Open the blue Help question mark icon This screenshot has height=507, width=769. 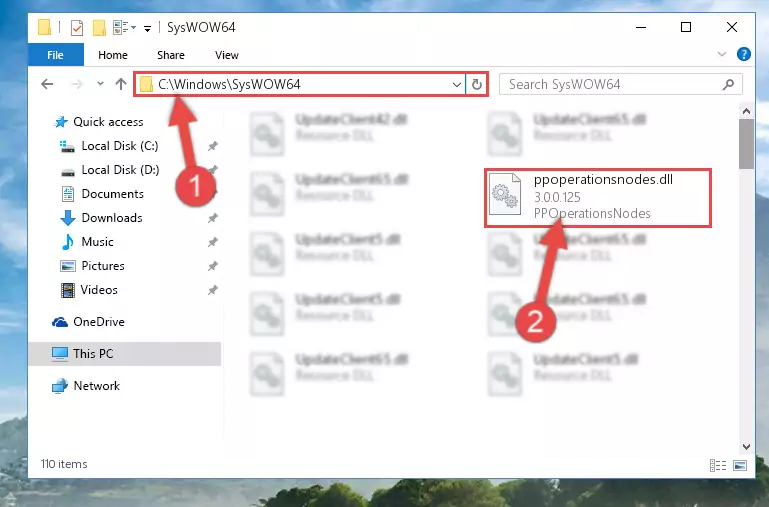coord(743,54)
